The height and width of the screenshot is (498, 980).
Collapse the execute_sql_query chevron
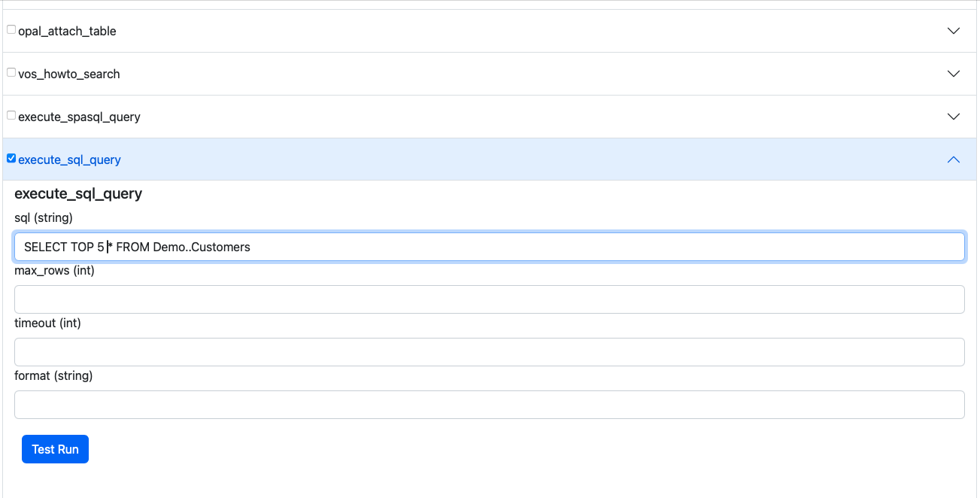[954, 159]
